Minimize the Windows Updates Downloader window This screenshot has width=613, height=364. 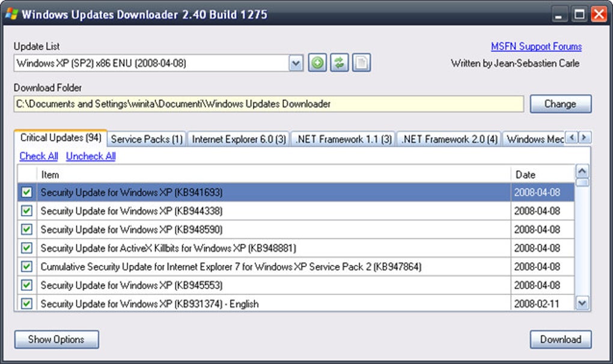click(559, 15)
